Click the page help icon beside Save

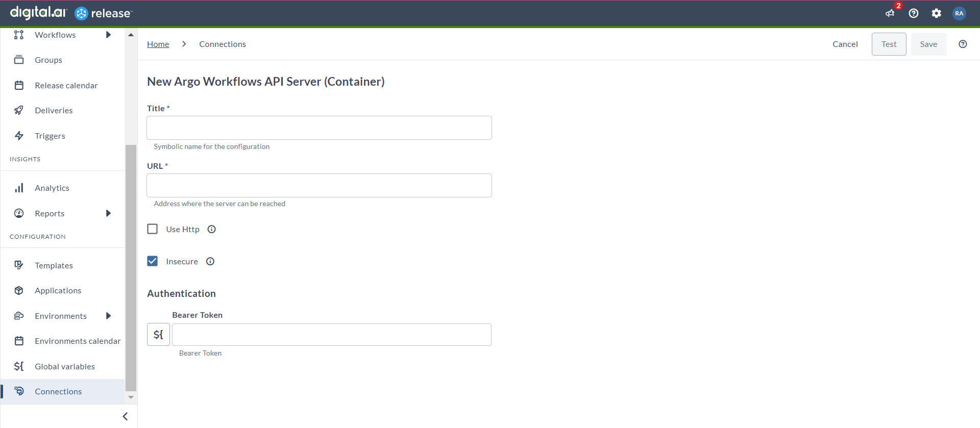tap(963, 44)
